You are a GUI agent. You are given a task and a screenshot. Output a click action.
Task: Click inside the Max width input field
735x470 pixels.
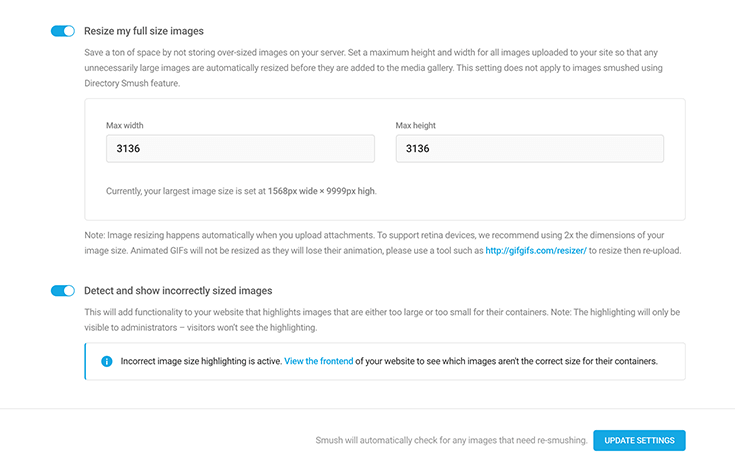pyautogui.click(x=240, y=149)
